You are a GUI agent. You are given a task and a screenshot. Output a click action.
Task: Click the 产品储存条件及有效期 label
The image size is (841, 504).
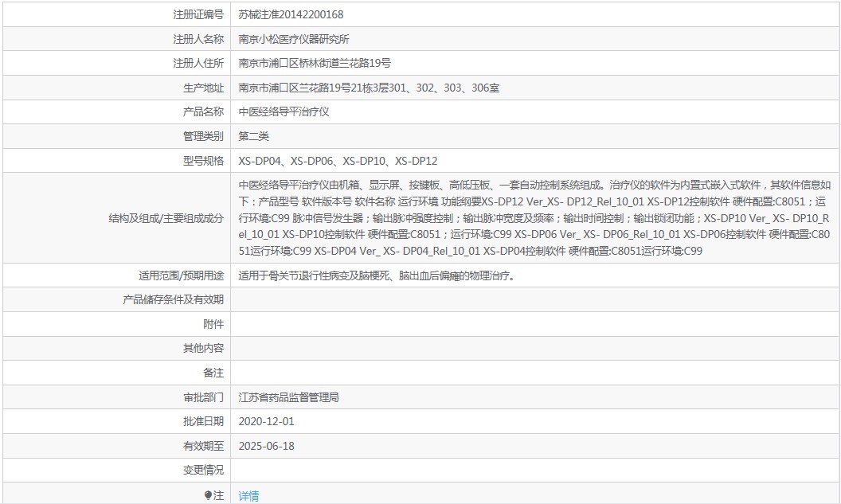click(174, 299)
